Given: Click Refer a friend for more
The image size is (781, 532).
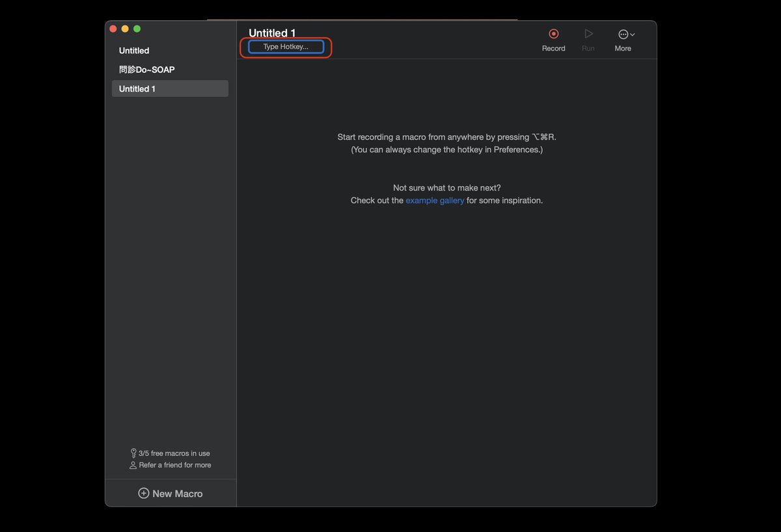Looking at the screenshot, I should 170,465.
